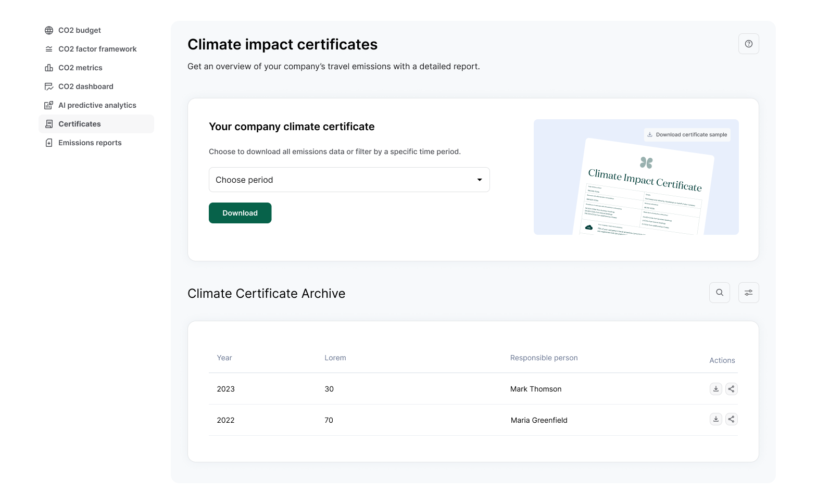
Task: Click the value 70 in Lorem column
Action: [329, 420]
